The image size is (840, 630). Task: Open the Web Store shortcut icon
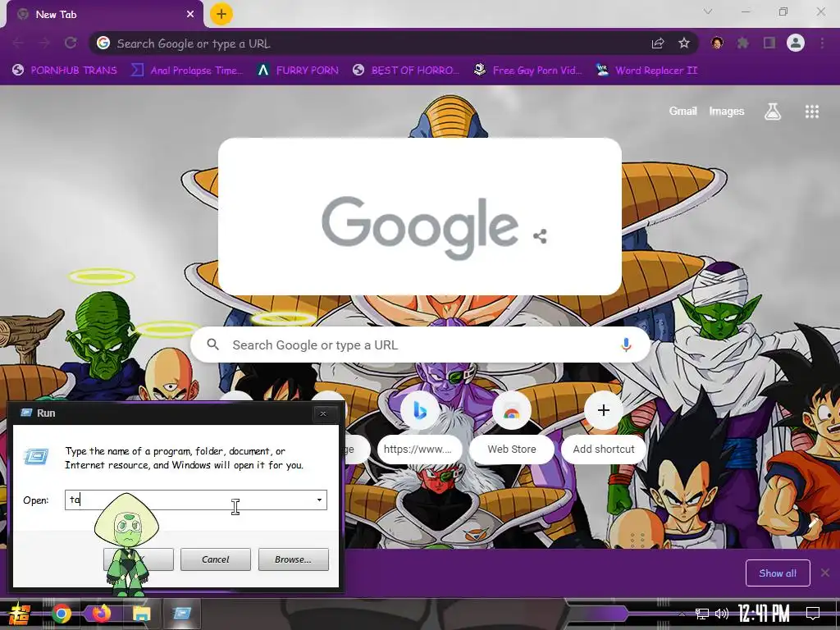[512, 411]
